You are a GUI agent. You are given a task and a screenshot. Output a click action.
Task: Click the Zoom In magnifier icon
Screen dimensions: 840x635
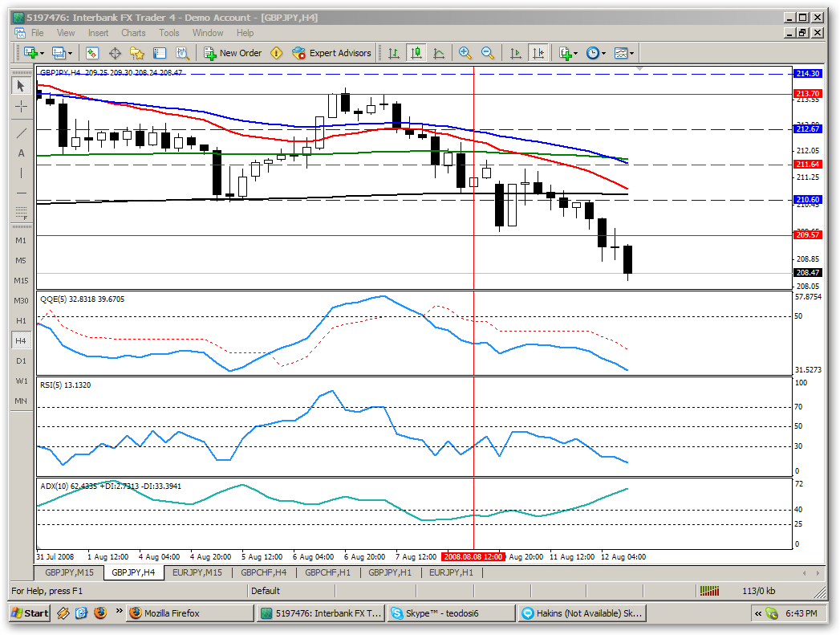[x=465, y=53]
